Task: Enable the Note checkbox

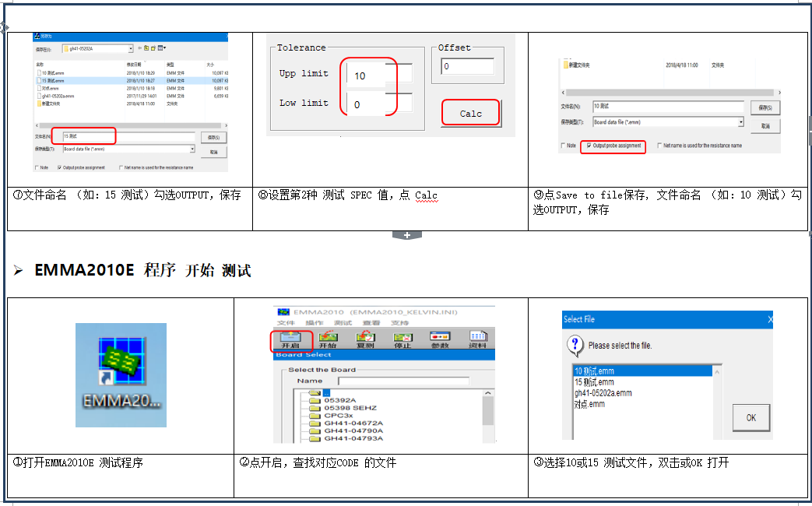Action: (37, 167)
